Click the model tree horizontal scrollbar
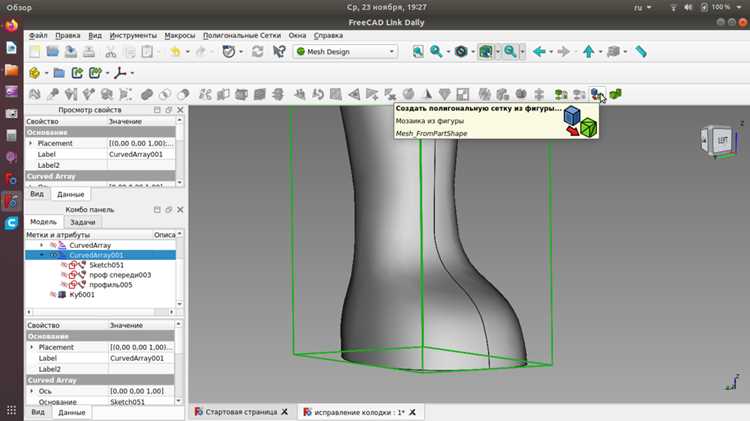Image resolution: width=750 pixels, height=421 pixels. pyautogui.click(x=100, y=312)
